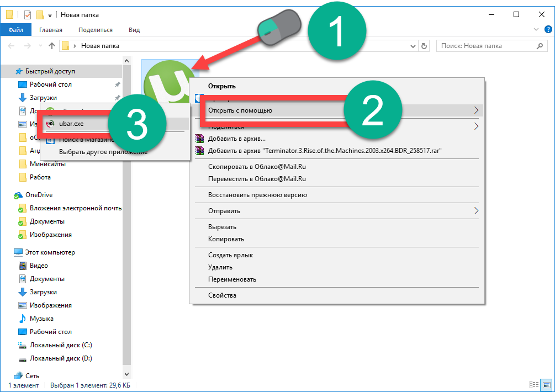Open the Explorer help icon
Image resolution: width=555 pixels, height=392 pixels.
coord(548,29)
